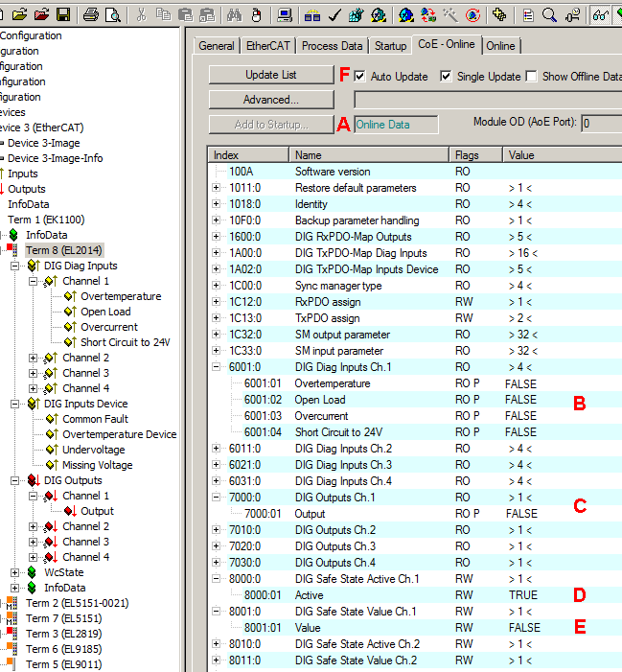The height and width of the screenshot is (672, 622).
Task: Click the Print toolbar icon
Action: (91, 15)
